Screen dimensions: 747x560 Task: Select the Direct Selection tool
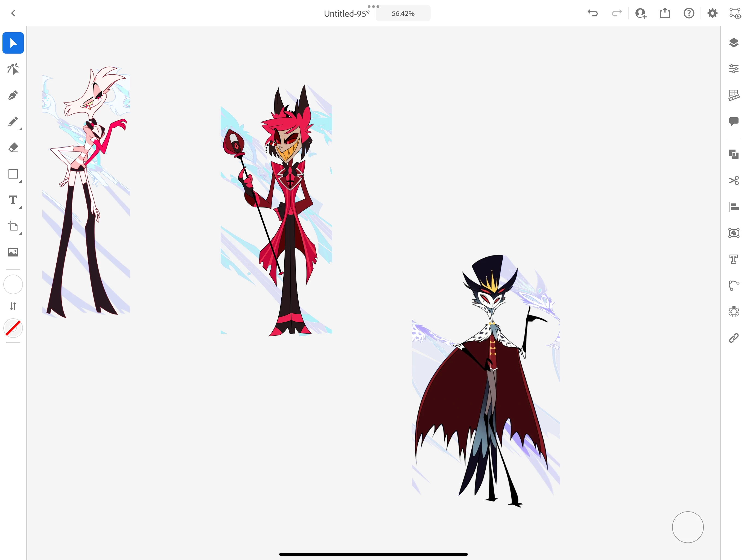[x=13, y=69]
